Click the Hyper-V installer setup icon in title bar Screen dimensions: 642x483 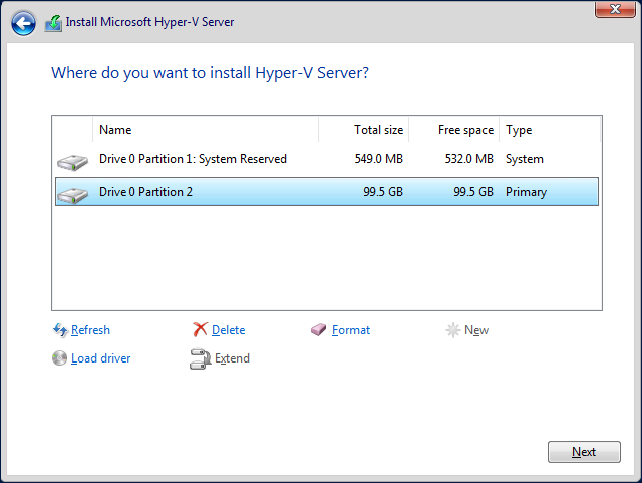point(54,22)
